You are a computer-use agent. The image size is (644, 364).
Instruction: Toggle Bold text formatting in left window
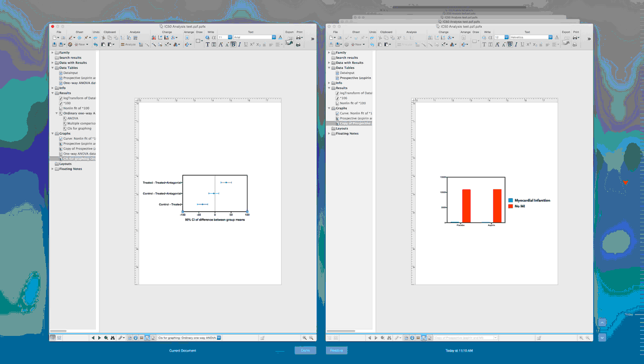(x=233, y=44)
